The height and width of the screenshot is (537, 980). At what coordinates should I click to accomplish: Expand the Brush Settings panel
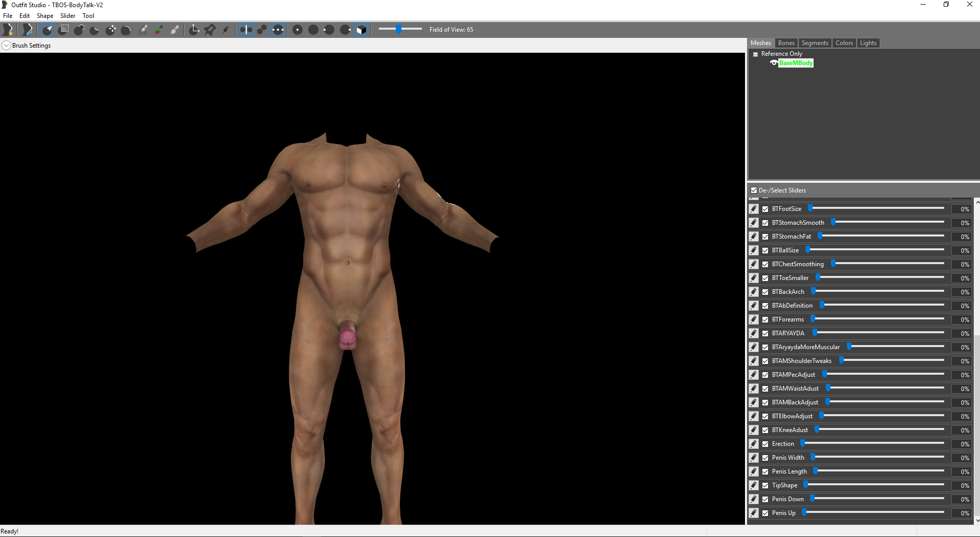[6, 45]
